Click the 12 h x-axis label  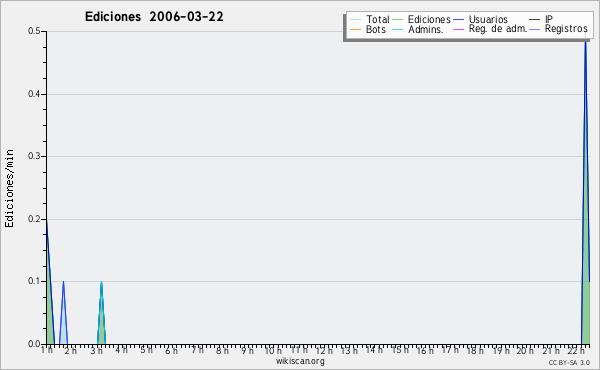[x=324, y=350]
